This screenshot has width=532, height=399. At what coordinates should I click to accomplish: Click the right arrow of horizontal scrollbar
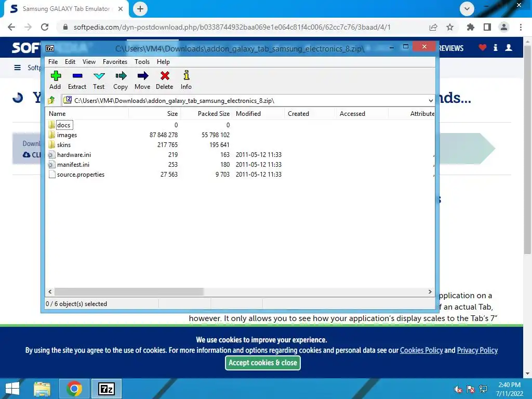coord(430,292)
